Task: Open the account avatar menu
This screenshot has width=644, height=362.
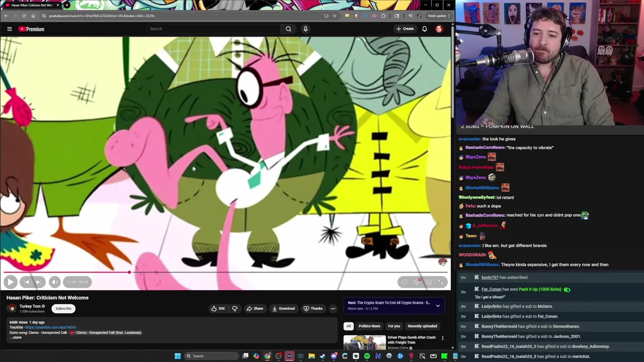Action: pyautogui.click(x=439, y=29)
